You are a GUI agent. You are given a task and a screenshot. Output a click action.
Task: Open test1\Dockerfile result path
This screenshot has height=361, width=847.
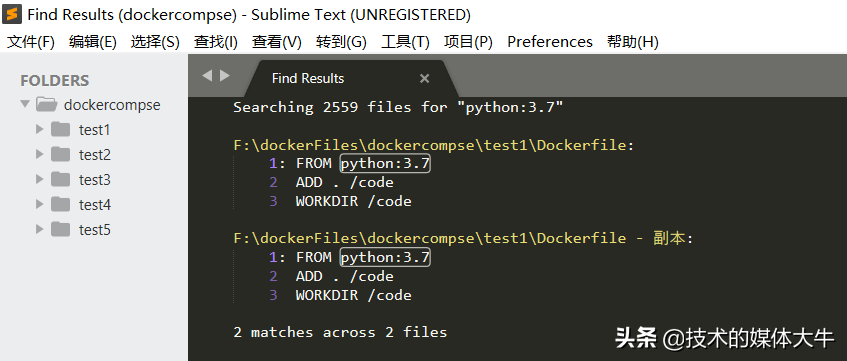click(x=433, y=145)
